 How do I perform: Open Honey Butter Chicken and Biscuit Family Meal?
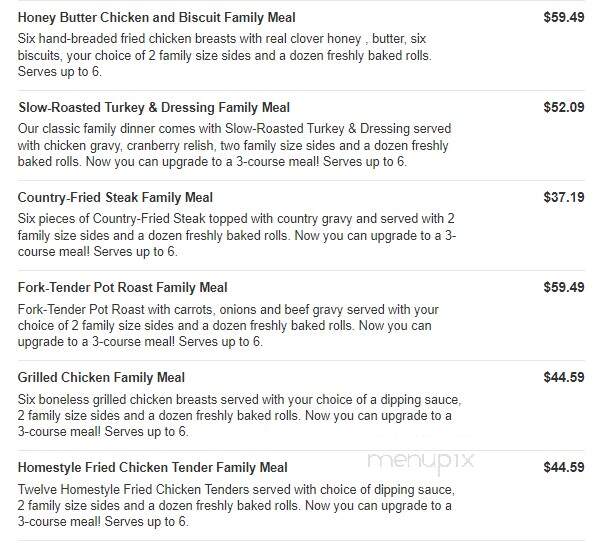[157, 18]
